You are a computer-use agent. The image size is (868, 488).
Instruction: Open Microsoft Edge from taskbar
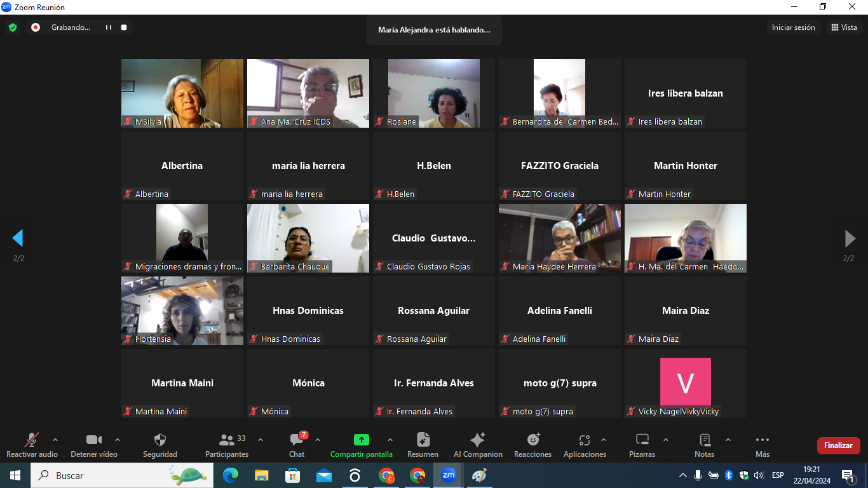click(x=230, y=475)
